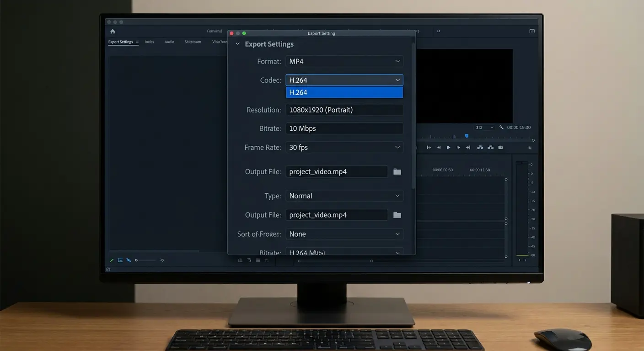Click first Output File name field

pos(337,172)
